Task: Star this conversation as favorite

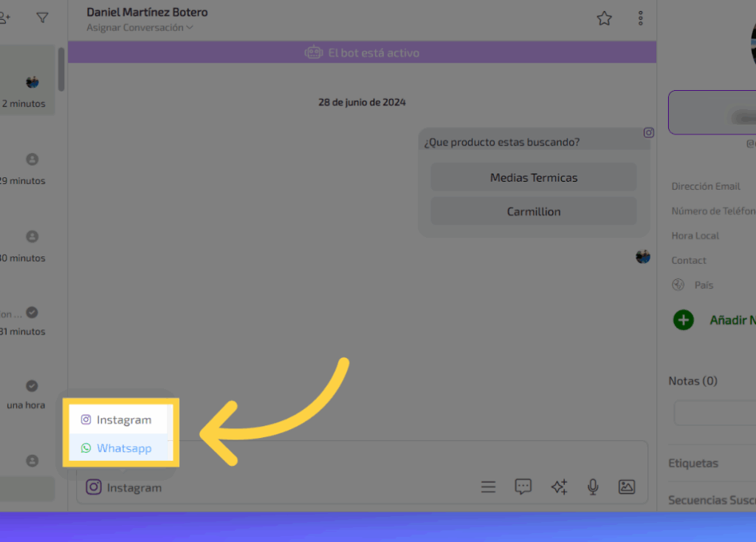Action: (604, 18)
